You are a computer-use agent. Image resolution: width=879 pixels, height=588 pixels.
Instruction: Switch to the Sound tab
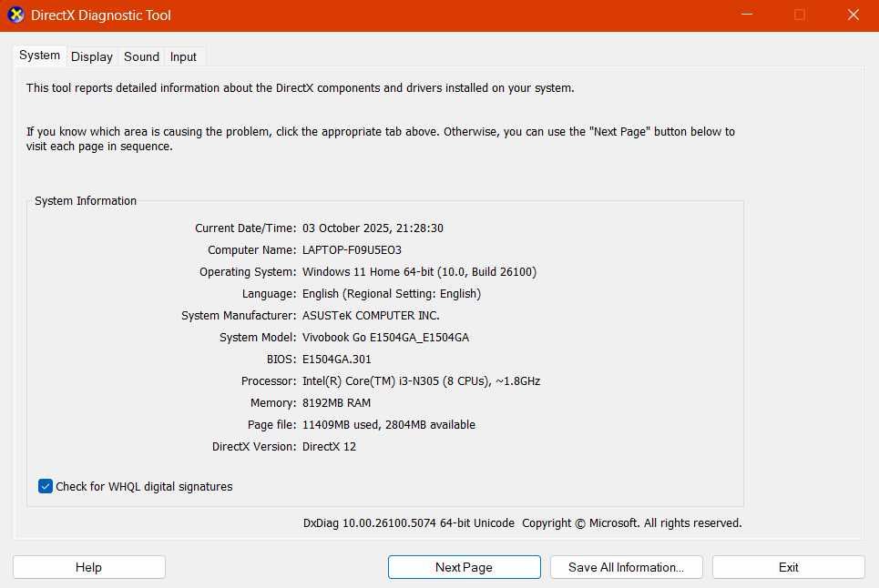[141, 56]
